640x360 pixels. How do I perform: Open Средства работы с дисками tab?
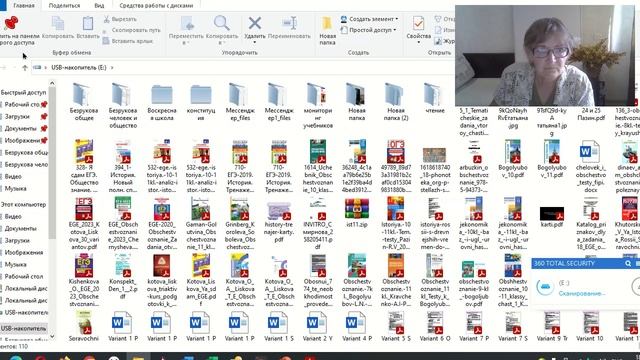click(x=156, y=5)
